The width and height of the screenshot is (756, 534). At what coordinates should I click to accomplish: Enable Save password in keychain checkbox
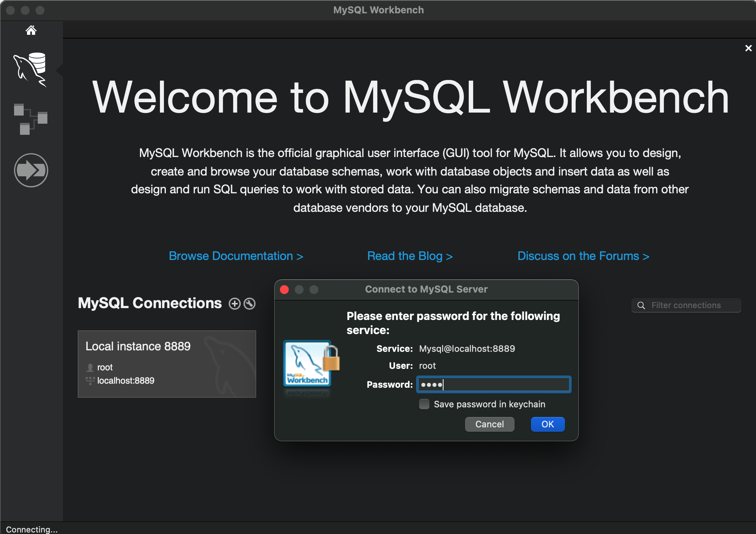point(424,404)
